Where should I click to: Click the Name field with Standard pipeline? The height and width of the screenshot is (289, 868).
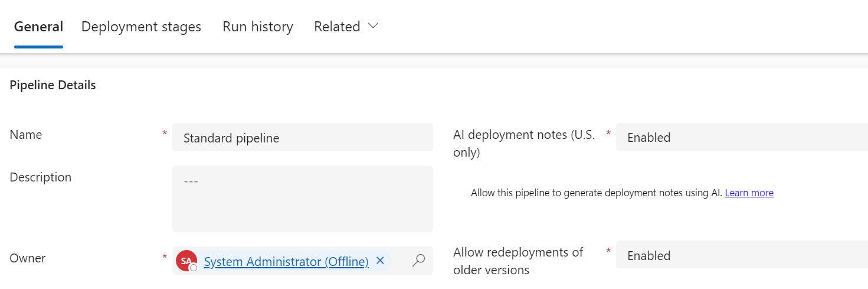303,137
